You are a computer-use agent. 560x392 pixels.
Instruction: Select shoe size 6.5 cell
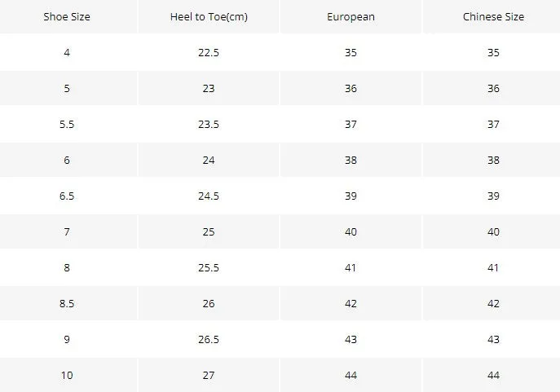pyautogui.click(x=67, y=196)
